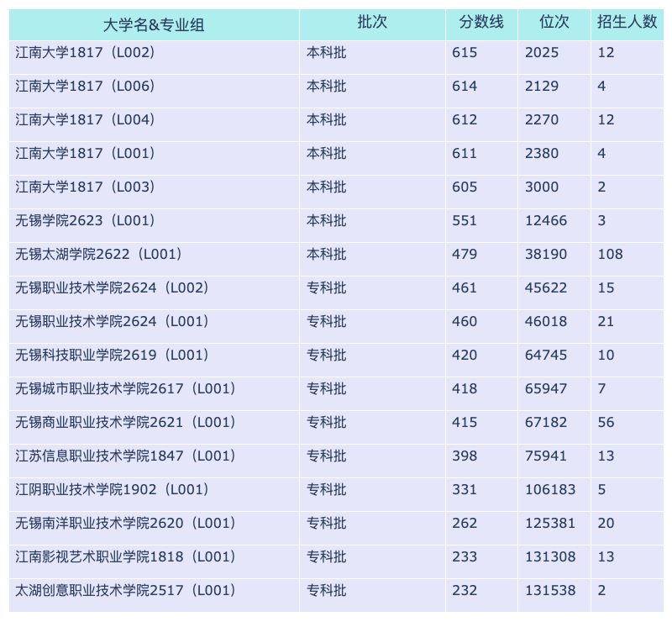
Task: Select the 无锡学院2623（L001） cell
Action: coord(154,225)
